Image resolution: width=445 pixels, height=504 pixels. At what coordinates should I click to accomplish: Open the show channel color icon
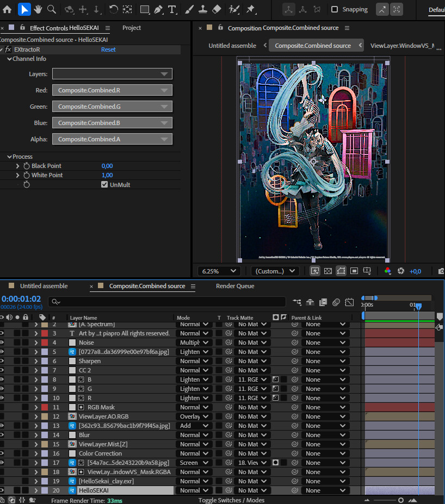pyautogui.click(x=387, y=271)
